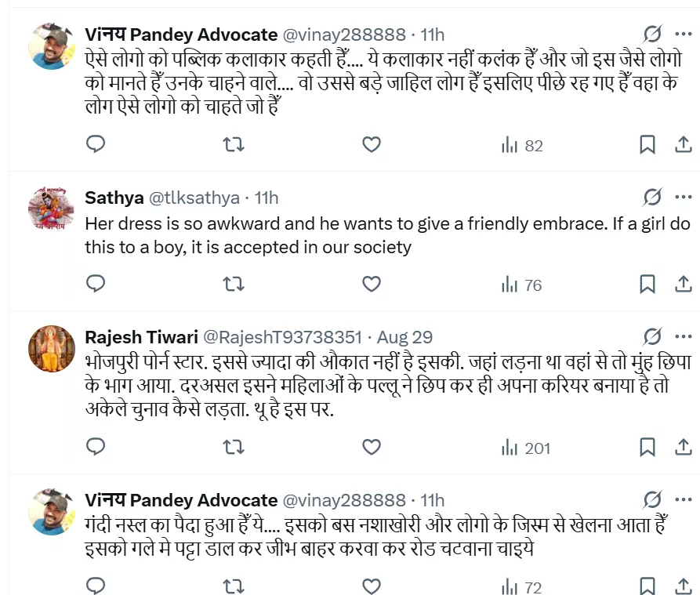View analytics showing 82 views
This screenshot has height=595, width=700.
[522, 146]
